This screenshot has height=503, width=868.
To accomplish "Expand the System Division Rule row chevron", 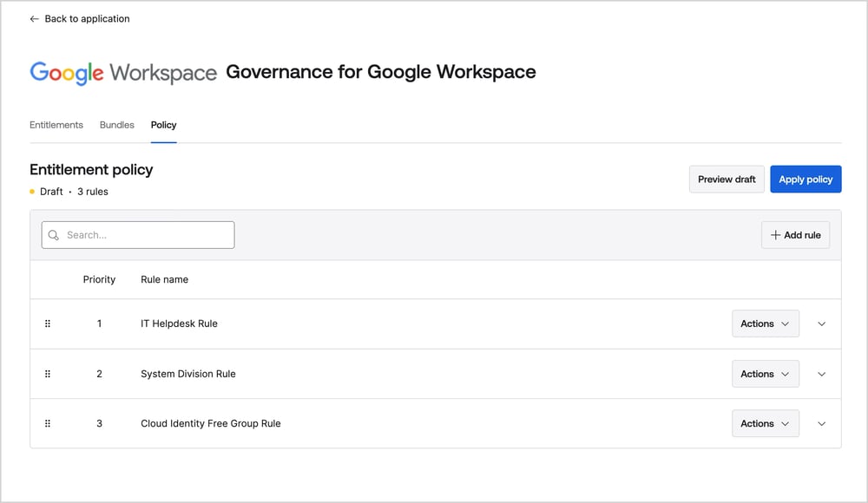I will point(821,374).
